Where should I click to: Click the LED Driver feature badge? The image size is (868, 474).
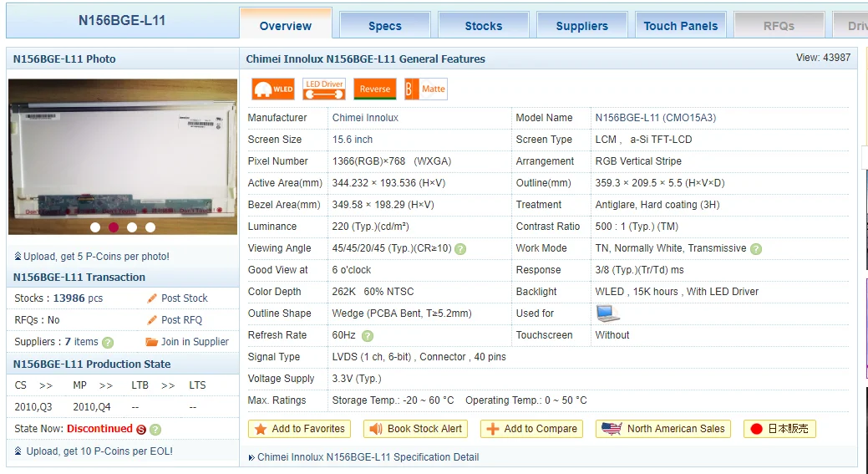(x=324, y=89)
